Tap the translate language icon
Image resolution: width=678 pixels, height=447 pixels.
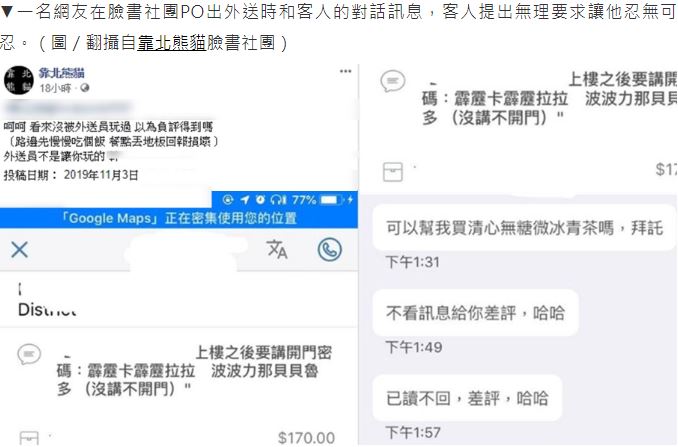[x=277, y=249]
